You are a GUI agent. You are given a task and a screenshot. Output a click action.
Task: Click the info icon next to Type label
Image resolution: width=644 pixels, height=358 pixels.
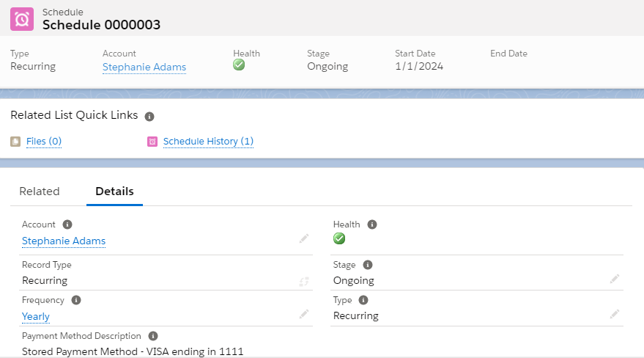363,300
